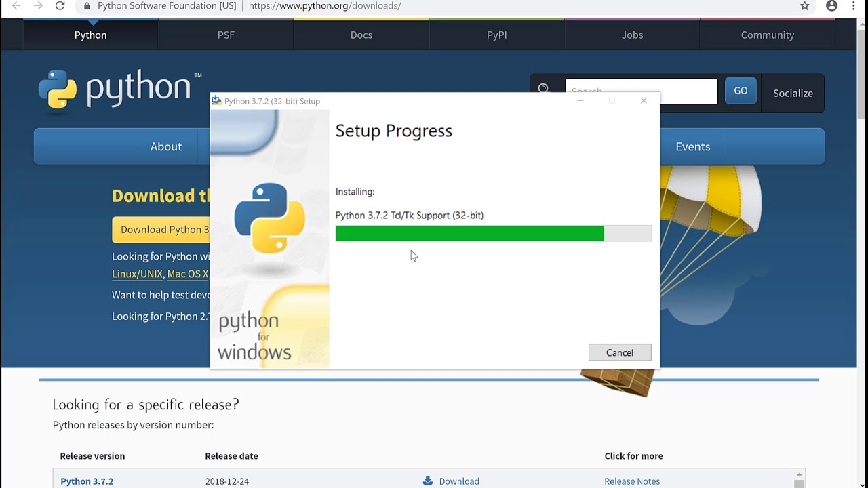Open the Socialize menu
The width and height of the screenshot is (868, 488).
pos(793,93)
